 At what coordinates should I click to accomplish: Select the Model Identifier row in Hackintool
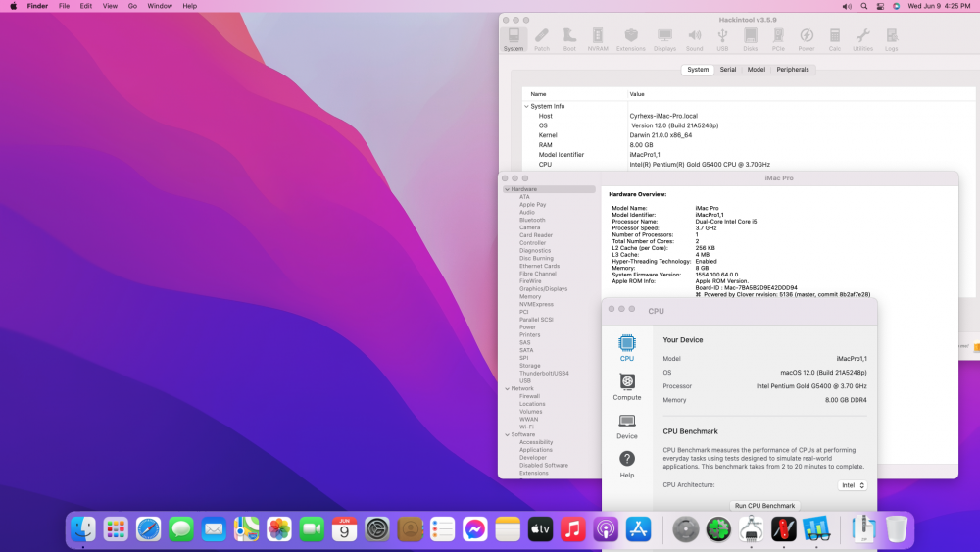(x=749, y=154)
